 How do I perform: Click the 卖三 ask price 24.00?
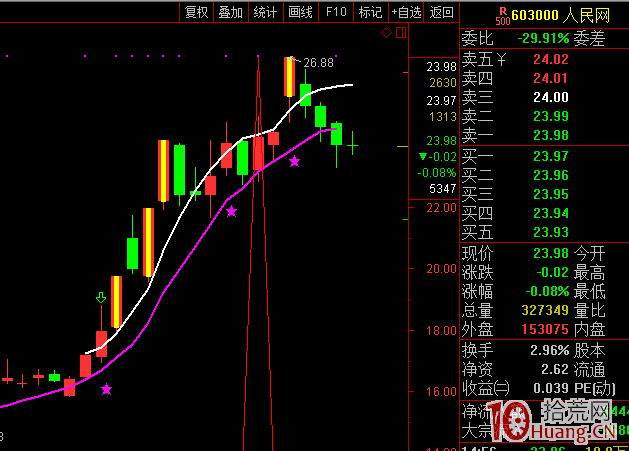click(551, 97)
